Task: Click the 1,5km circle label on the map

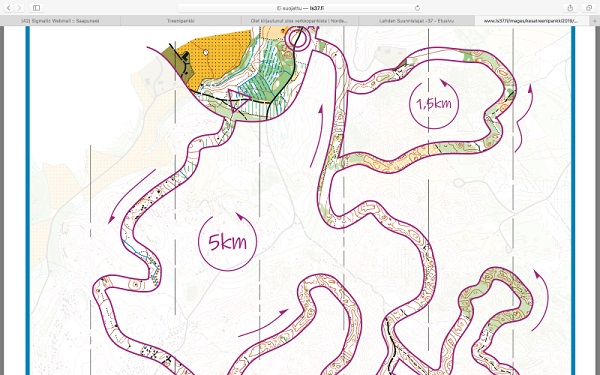Action: tap(434, 104)
